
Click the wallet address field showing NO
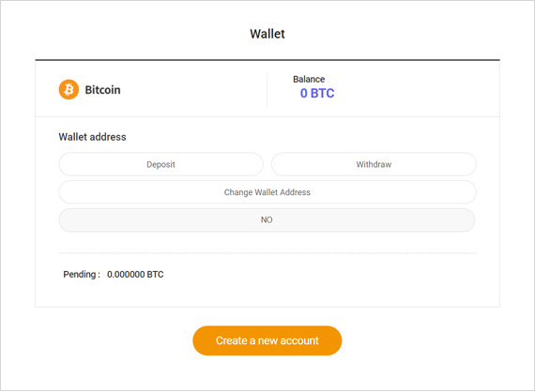267,219
